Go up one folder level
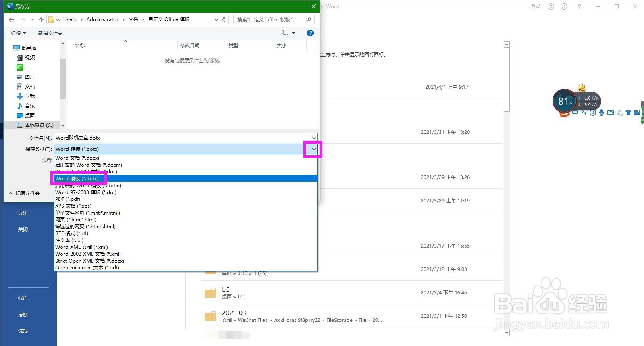Screen dimensions: 644x346 point(41,19)
